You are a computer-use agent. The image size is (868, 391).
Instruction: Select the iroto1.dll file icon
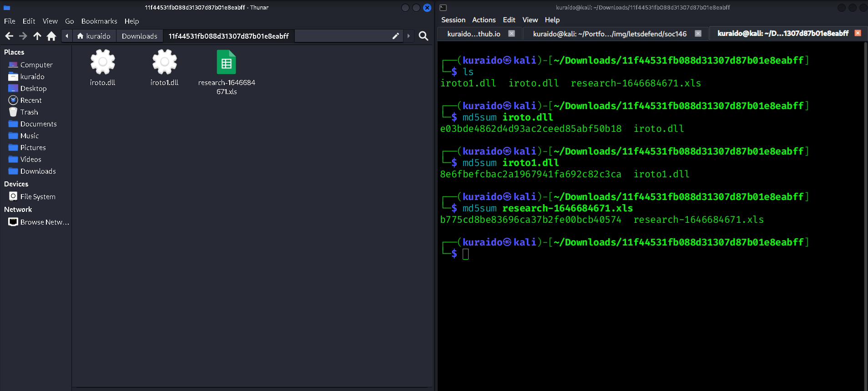(164, 62)
